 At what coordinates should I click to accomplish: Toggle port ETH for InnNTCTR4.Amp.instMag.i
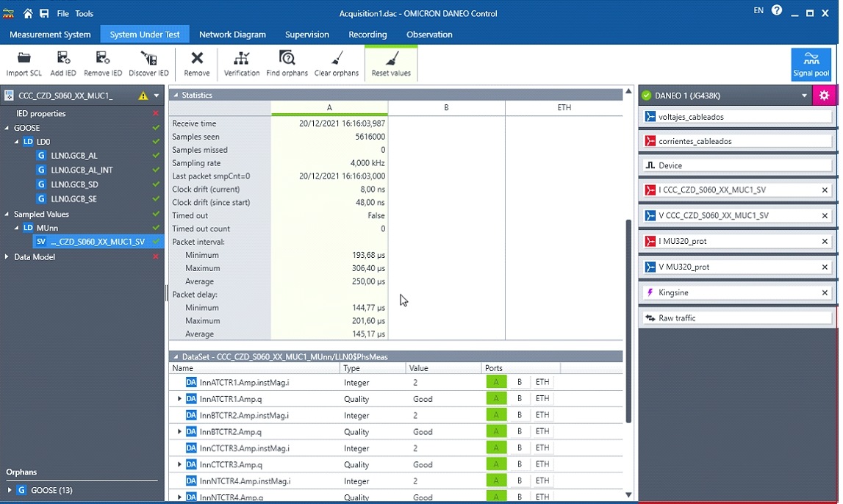pos(542,480)
